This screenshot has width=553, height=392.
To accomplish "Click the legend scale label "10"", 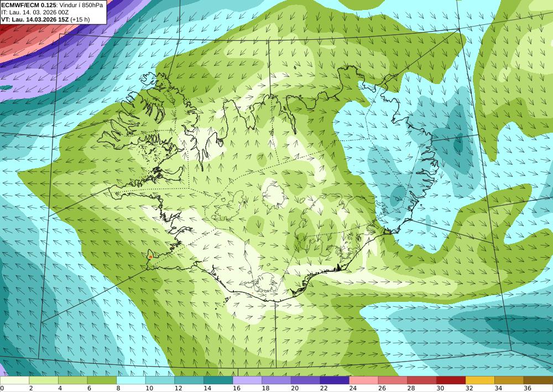I will (x=149, y=388).
